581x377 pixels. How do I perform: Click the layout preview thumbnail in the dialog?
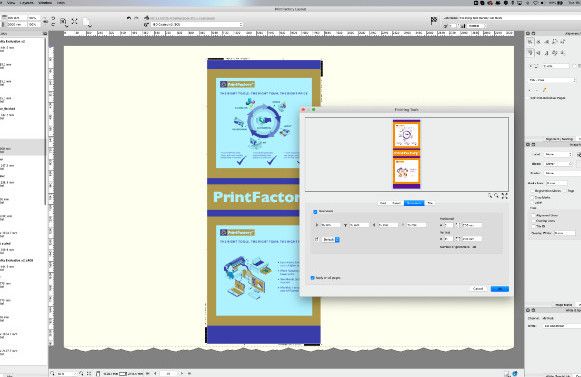coord(406,154)
